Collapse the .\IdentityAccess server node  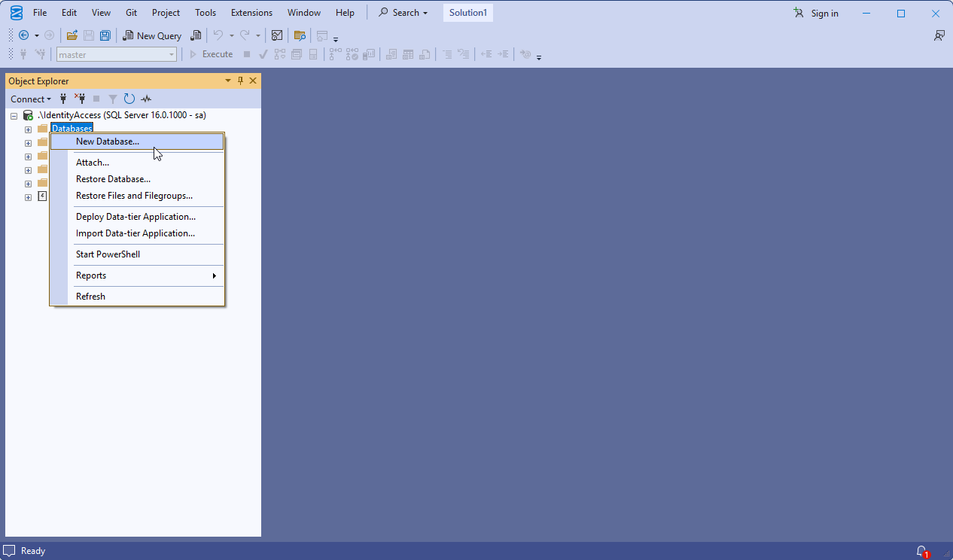pos(14,116)
